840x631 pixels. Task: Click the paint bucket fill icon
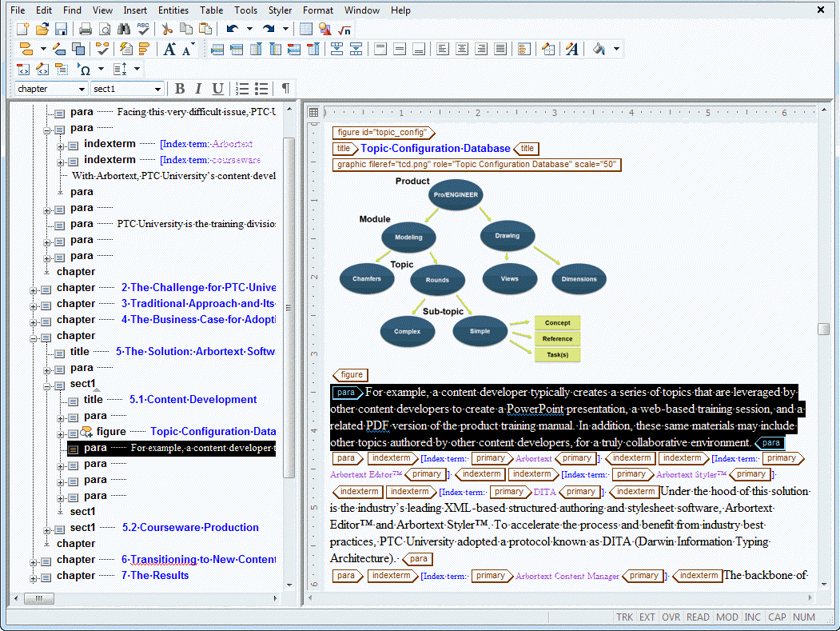[x=599, y=49]
